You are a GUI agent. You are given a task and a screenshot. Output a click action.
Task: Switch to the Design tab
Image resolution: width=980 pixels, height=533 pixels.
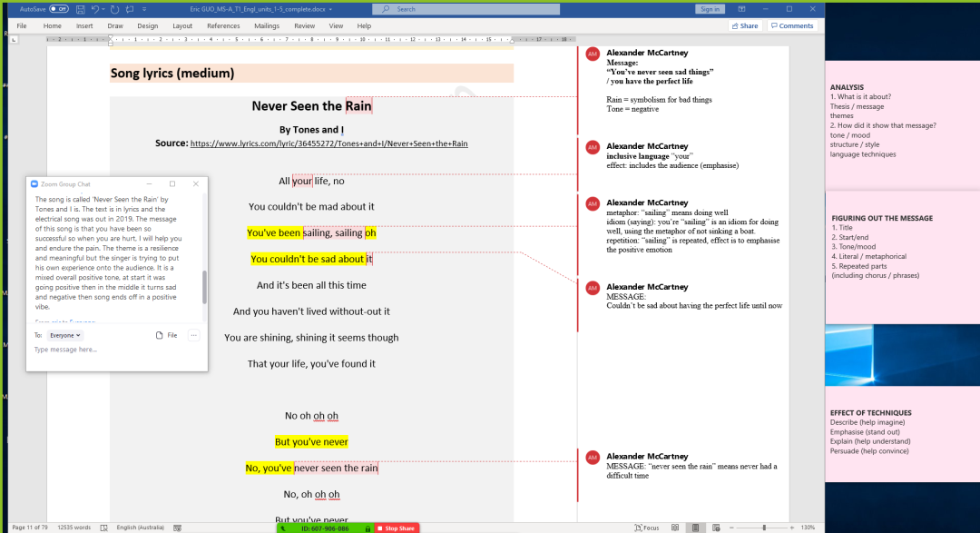148,25
